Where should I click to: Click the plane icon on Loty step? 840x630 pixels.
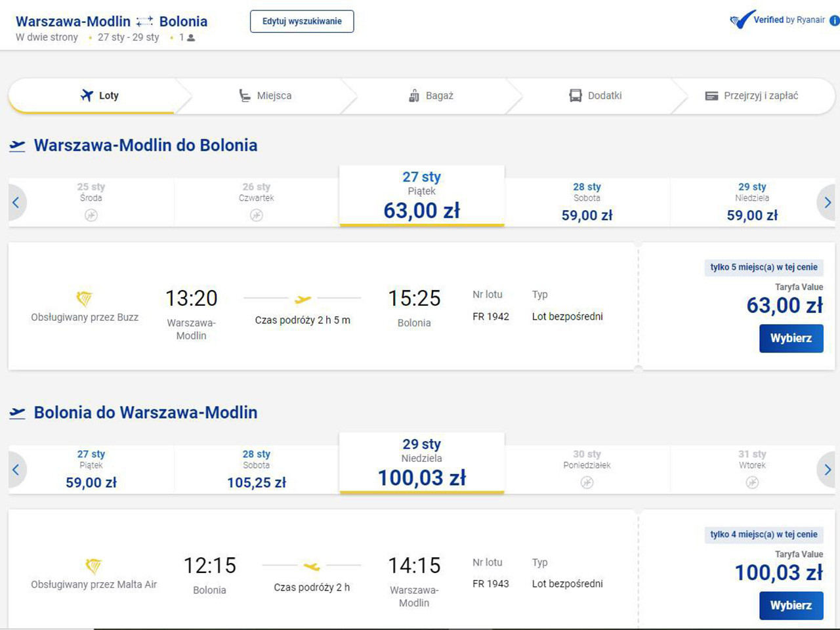(x=87, y=96)
